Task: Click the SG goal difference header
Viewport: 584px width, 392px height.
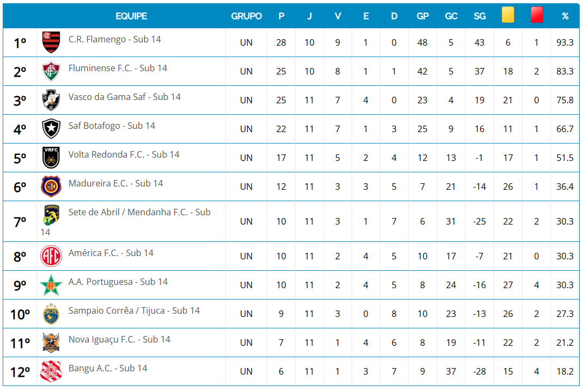Action: [480, 16]
